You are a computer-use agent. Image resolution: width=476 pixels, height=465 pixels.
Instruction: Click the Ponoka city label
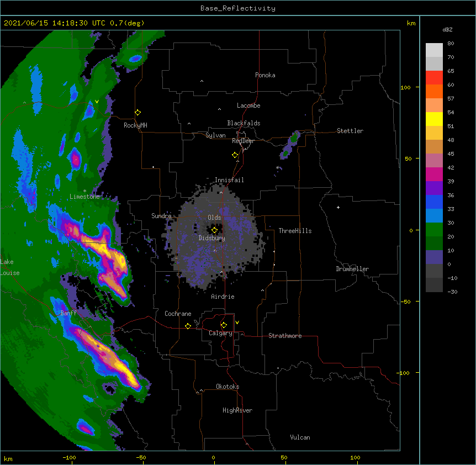pos(265,75)
